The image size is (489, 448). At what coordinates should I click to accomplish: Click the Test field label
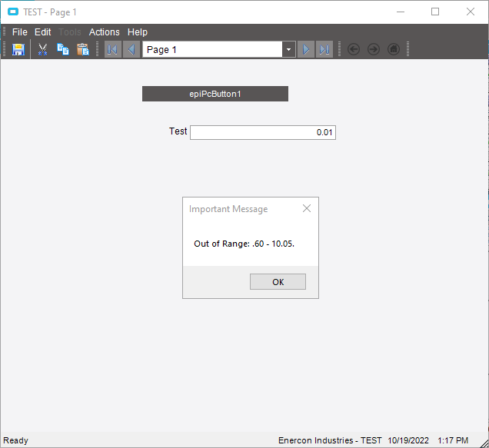click(178, 131)
